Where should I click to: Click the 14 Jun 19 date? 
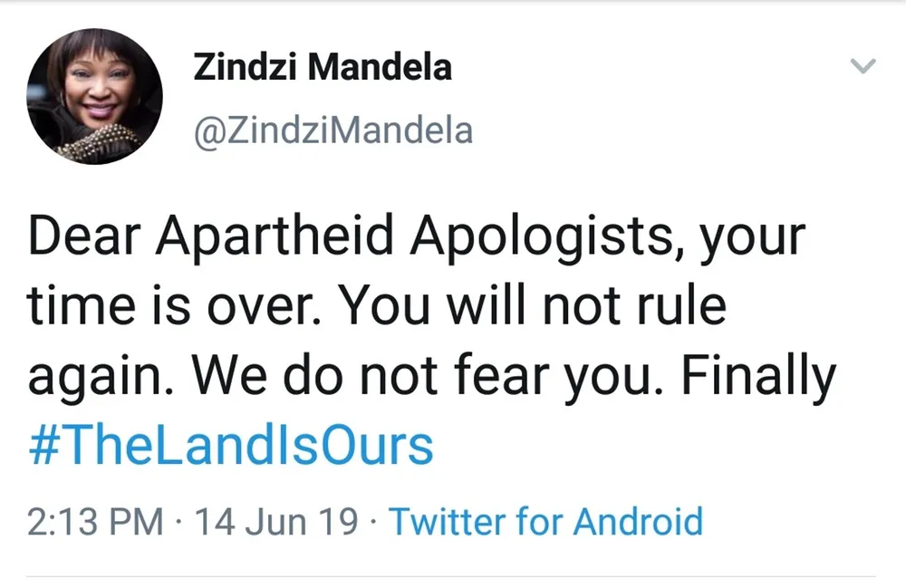point(276,523)
